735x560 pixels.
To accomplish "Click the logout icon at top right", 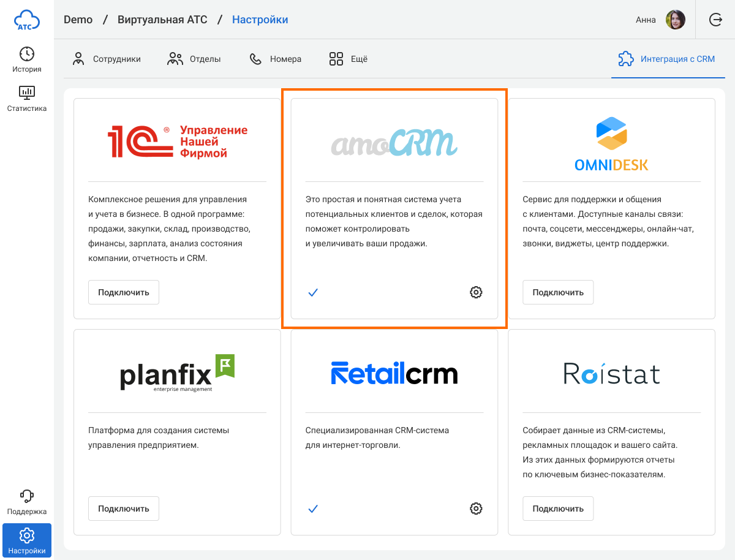I will pyautogui.click(x=715, y=20).
